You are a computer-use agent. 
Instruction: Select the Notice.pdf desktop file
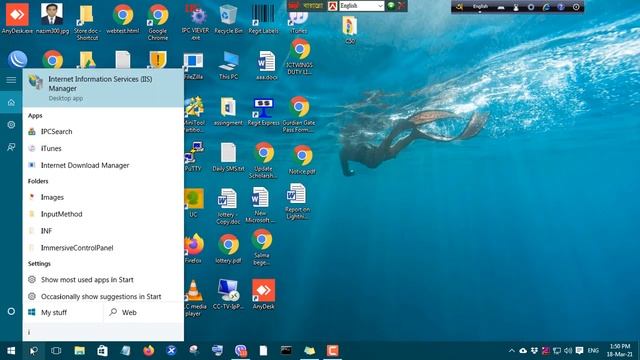click(x=302, y=160)
